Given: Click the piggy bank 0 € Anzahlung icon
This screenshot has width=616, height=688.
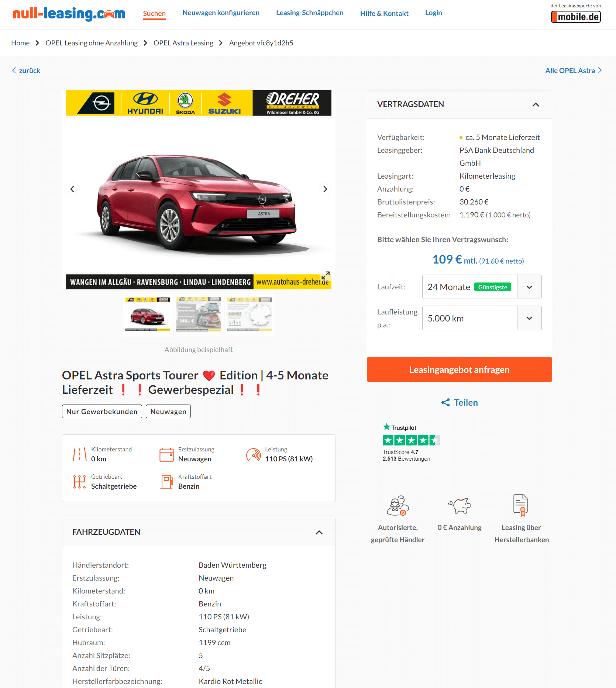Looking at the screenshot, I should point(460,505).
